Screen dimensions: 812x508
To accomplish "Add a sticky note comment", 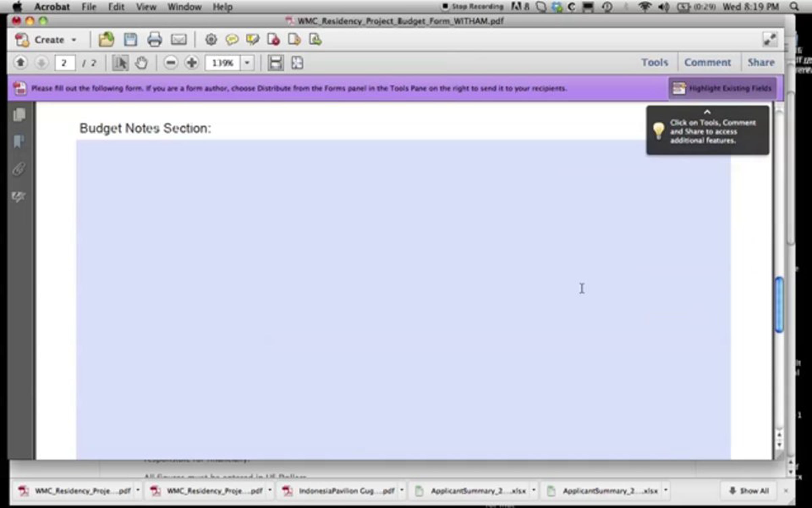I will coord(232,40).
